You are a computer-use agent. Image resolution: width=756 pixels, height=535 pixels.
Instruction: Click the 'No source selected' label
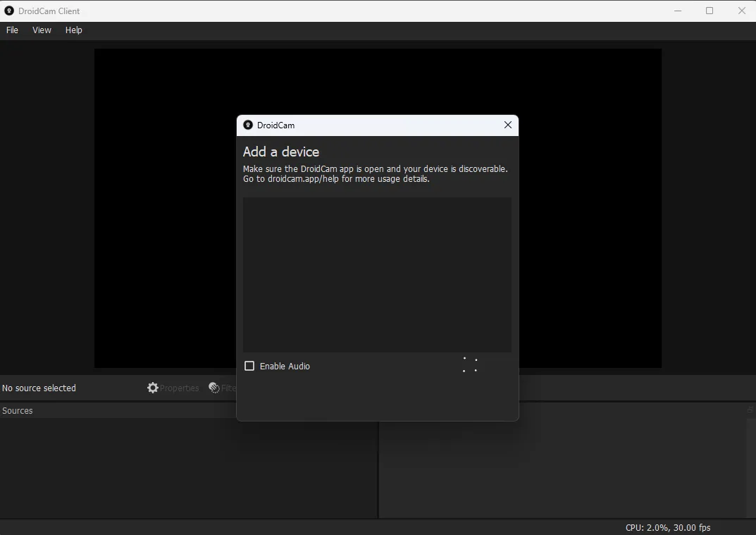pos(39,388)
